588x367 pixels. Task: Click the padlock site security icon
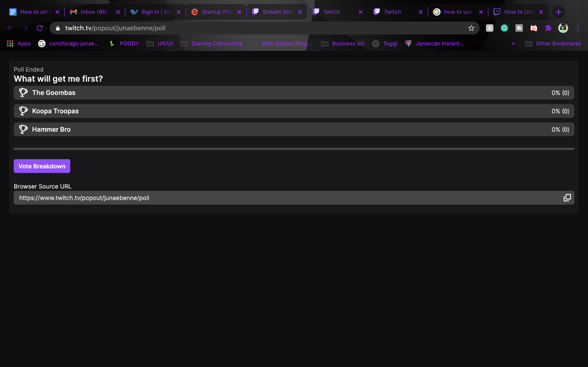tap(57, 28)
